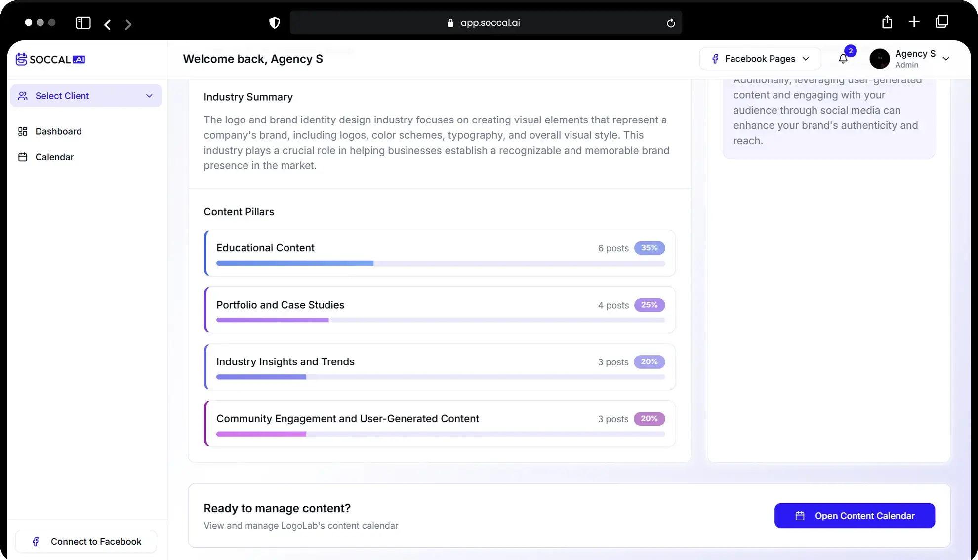978x560 pixels.
Task: Click the notification bell icon
Action: [843, 59]
